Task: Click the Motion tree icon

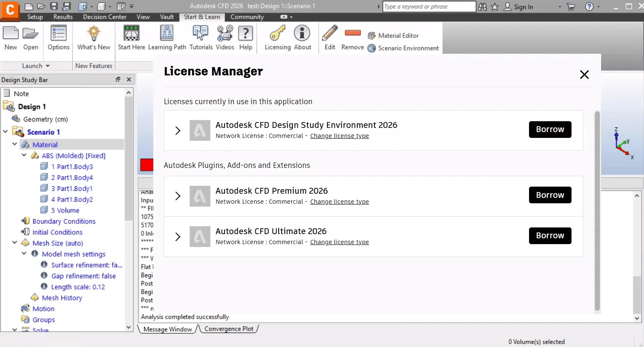Action: [x=25, y=309]
